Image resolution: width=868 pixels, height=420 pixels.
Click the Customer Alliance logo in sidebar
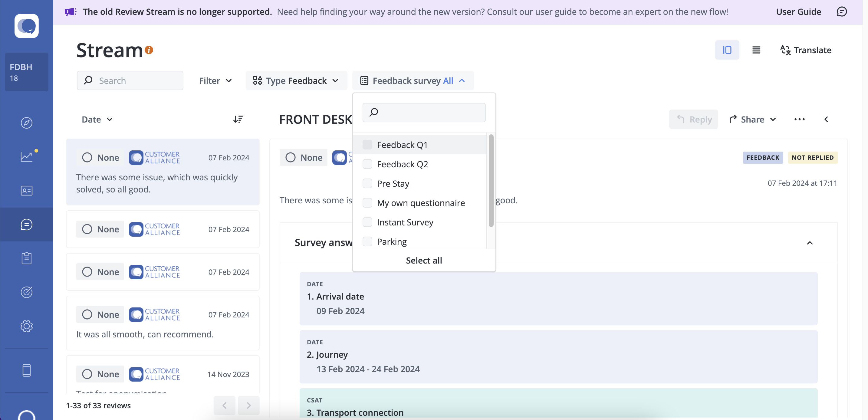[27, 26]
